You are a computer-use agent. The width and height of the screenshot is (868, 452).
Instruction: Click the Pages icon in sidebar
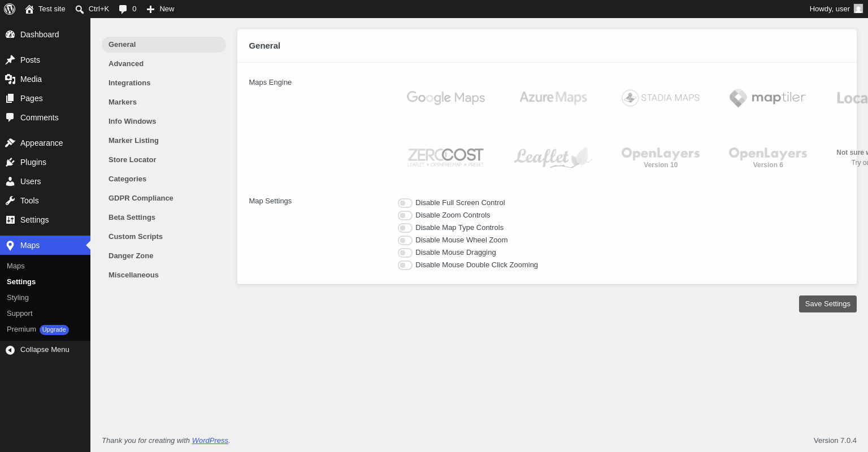10,98
